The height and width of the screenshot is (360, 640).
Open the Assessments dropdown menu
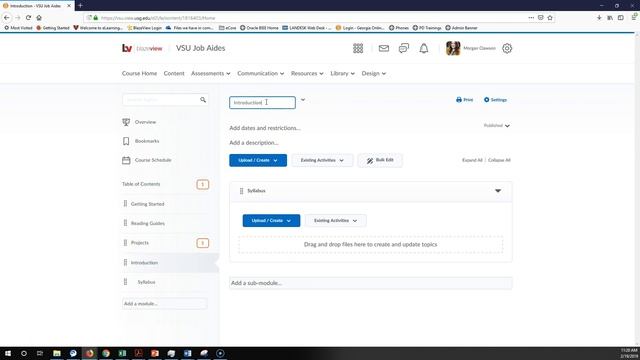[x=211, y=73]
